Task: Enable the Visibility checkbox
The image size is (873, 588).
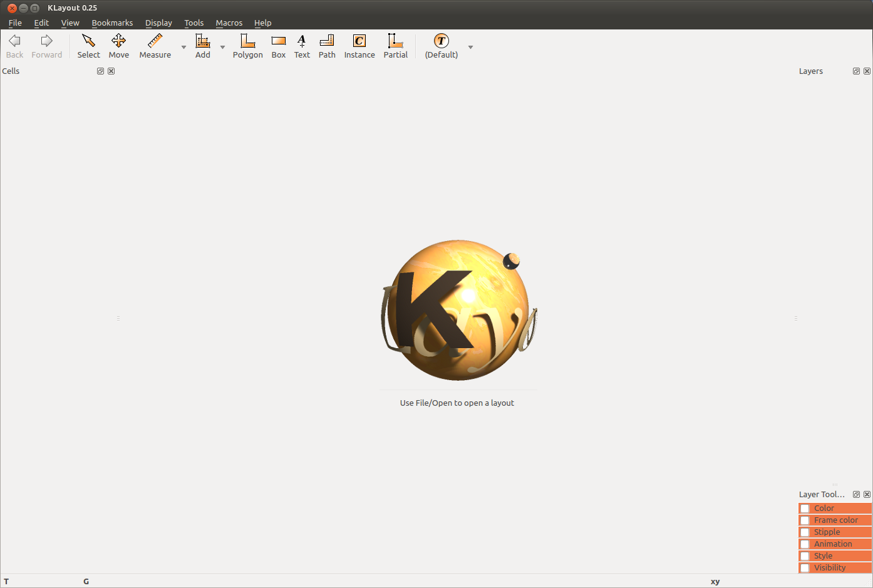Action: click(805, 568)
